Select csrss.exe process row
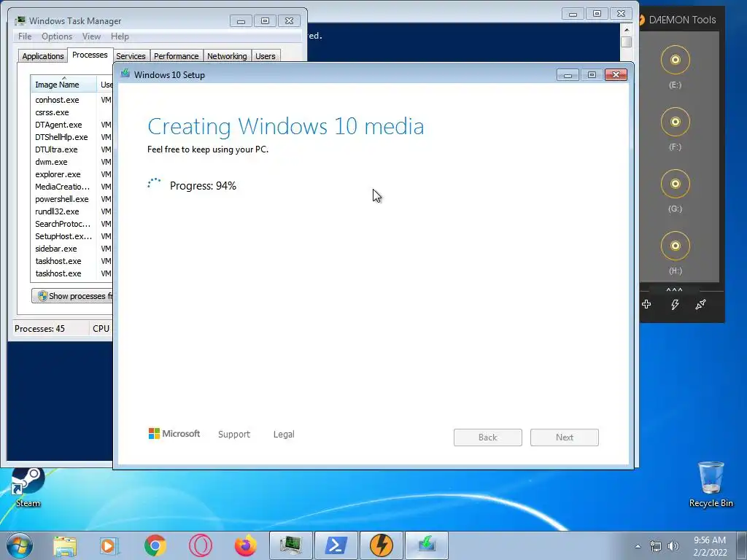Viewport: 747px width, 560px height. coord(71,112)
